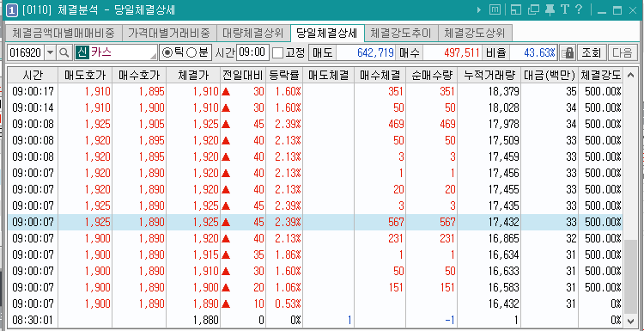
Task: Click the 09:00:17 time cell
Action: point(33,91)
